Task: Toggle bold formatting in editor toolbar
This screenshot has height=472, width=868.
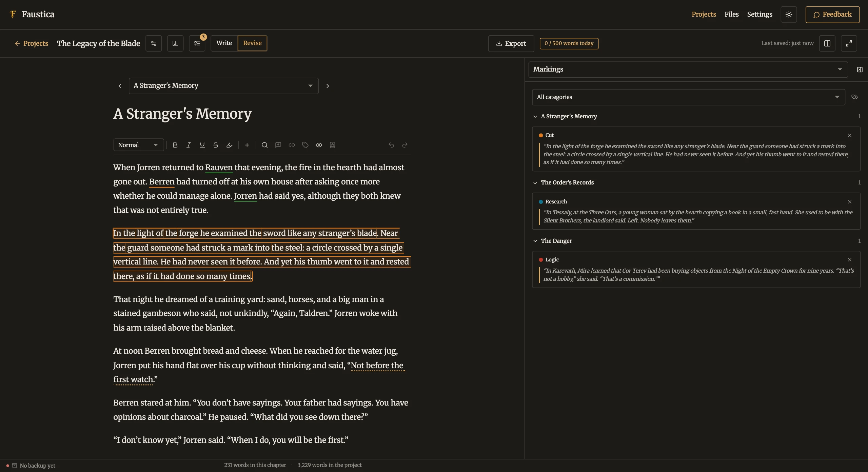Action: 175,145
